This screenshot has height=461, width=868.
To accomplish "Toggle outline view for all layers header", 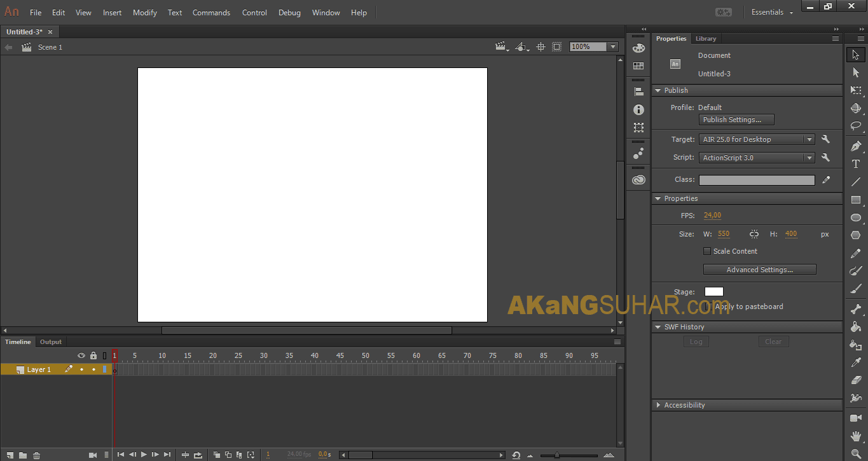I will pos(105,355).
